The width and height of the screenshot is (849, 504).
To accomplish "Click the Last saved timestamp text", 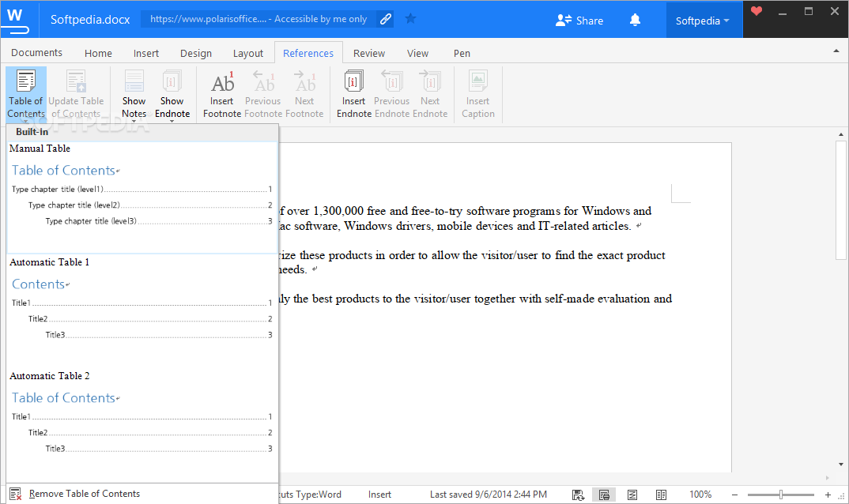I will coord(489,495).
